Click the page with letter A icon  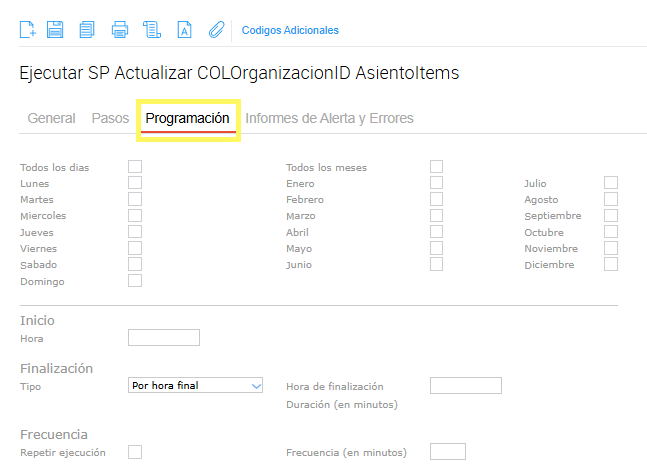pos(184,30)
